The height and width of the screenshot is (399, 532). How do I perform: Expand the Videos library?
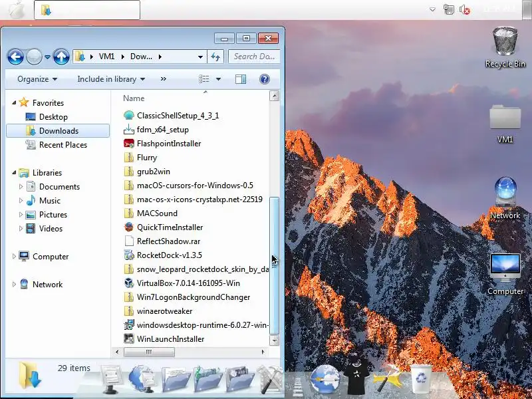[21, 228]
